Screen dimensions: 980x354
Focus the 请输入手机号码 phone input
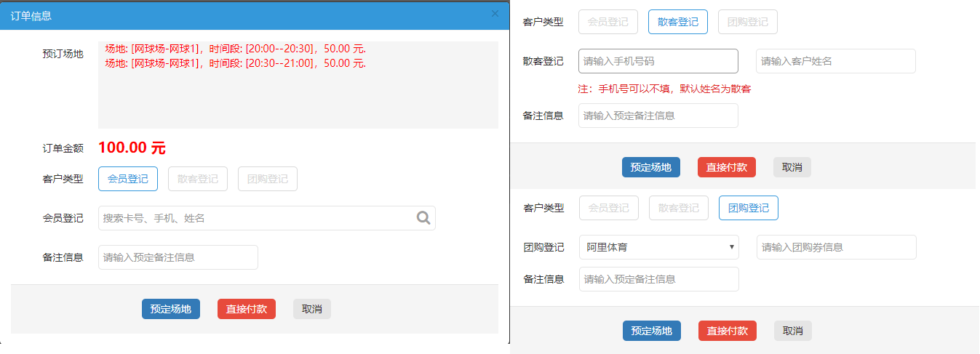(658, 61)
